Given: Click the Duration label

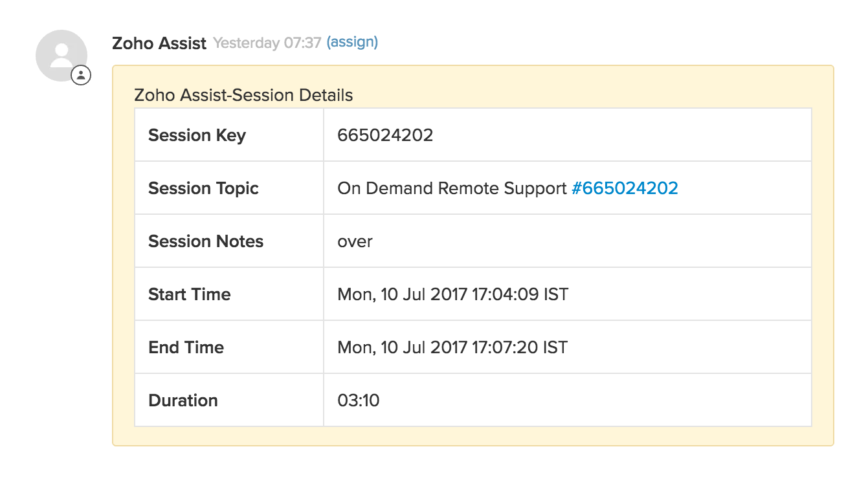Looking at the screenshot, I should [183, 400].
